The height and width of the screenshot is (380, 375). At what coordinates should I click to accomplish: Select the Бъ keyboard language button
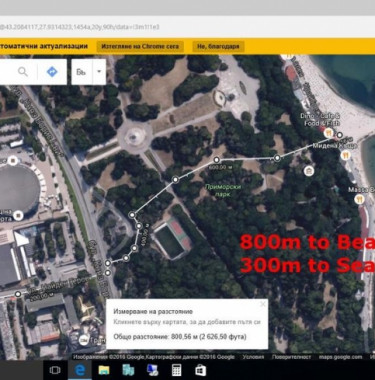click(81, 72)
